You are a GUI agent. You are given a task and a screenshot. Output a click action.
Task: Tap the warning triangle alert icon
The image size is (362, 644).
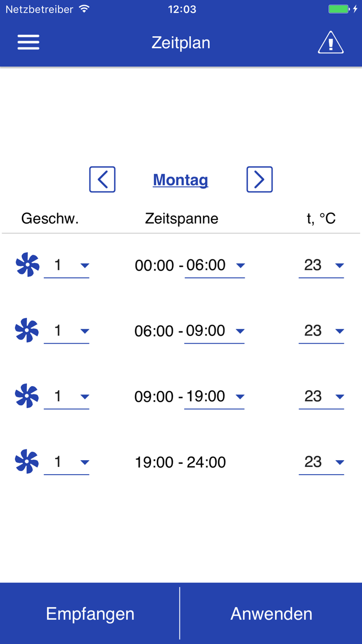tap(330, 42)
